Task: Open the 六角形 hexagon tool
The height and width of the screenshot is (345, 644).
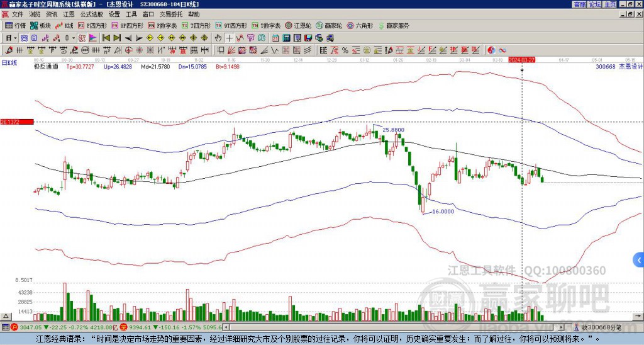Action: [360, 25]
